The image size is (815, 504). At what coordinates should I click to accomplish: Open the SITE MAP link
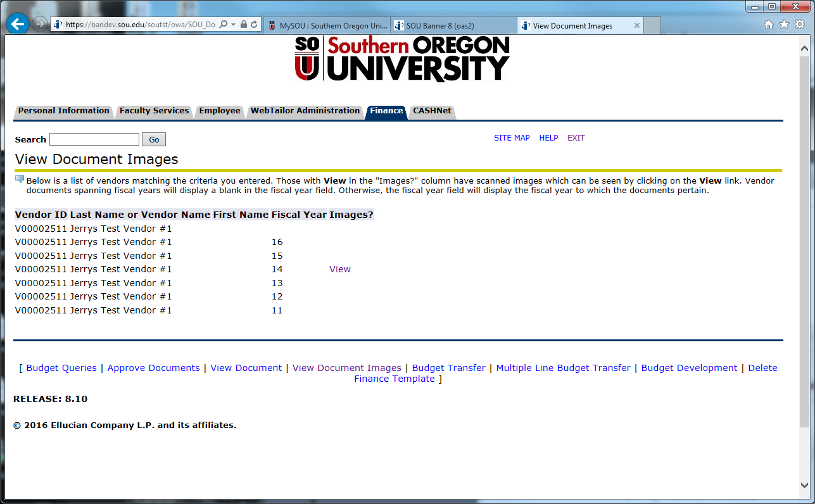(512, 138)
